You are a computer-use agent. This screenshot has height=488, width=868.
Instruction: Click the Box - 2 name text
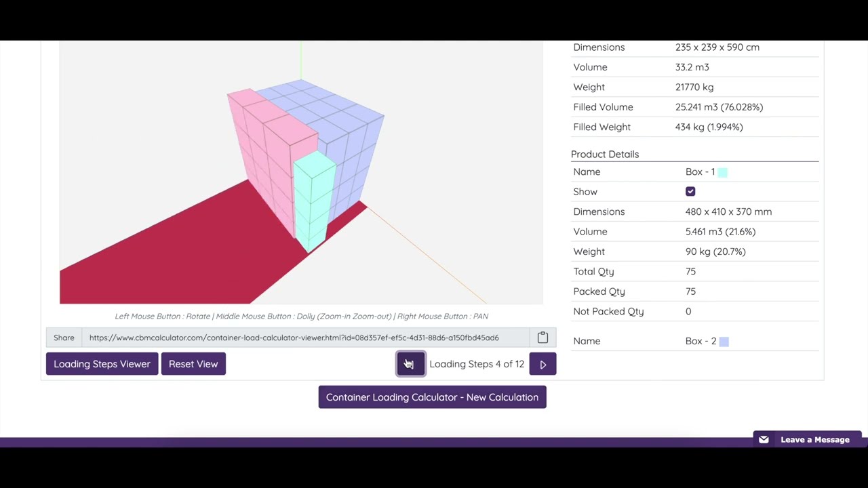pyautogui.click(x=701, y=341)
